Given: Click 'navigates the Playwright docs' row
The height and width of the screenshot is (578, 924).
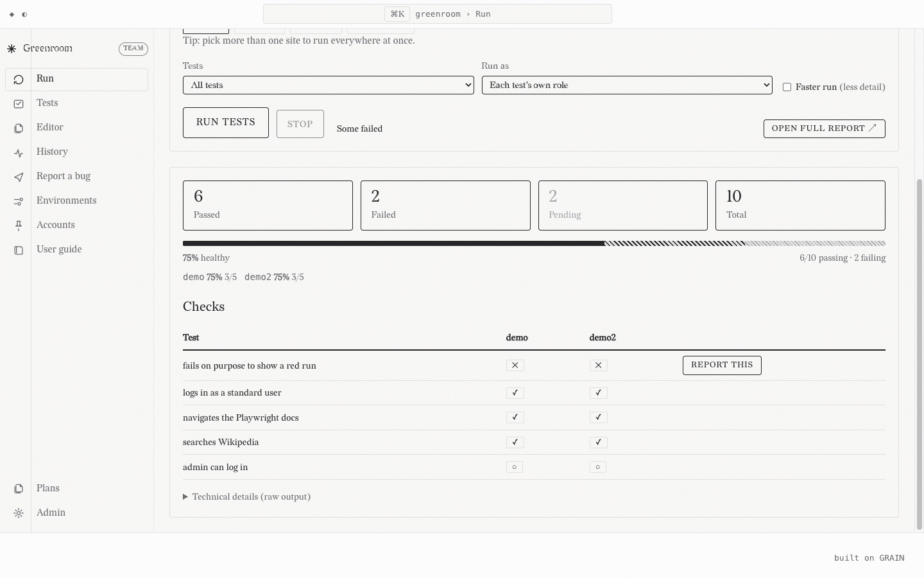Looking at the screenshot, I should click(x=534, y=417).
